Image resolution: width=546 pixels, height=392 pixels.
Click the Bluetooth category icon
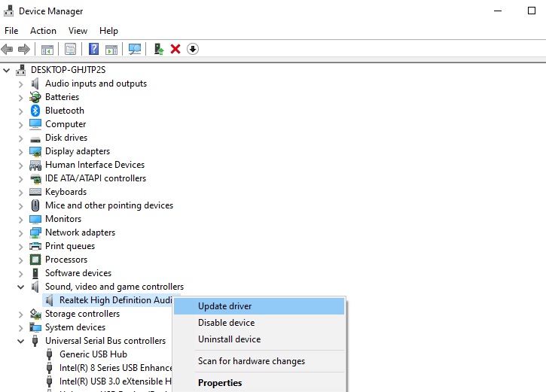[x=35, y=111]
